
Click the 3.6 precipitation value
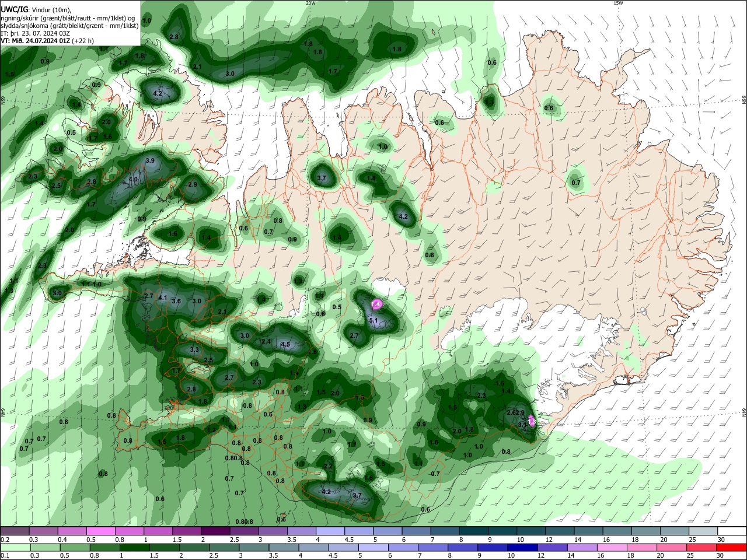[176, 301]
